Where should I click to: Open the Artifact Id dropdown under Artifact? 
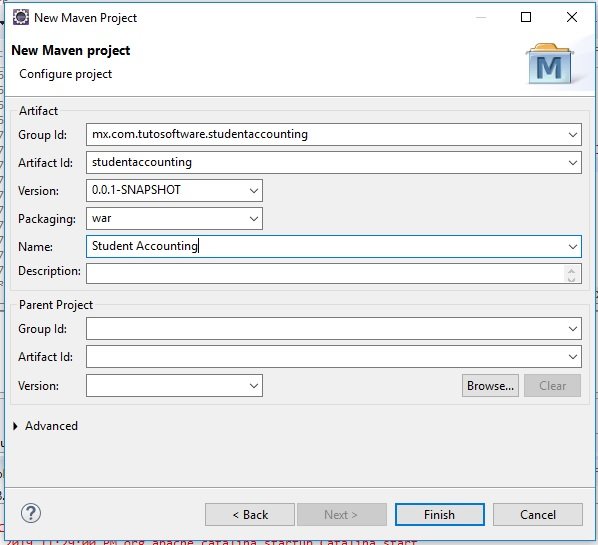click(572, 163)
